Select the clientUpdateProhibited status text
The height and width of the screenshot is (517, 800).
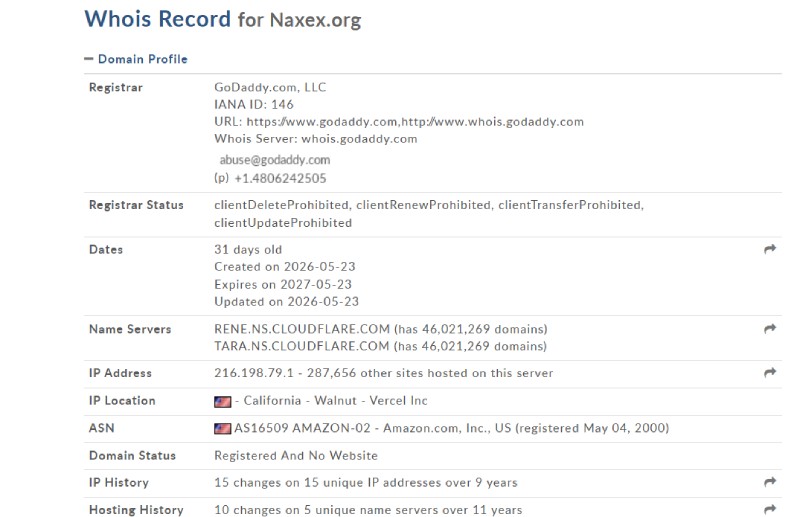click(x=283, y=223)
